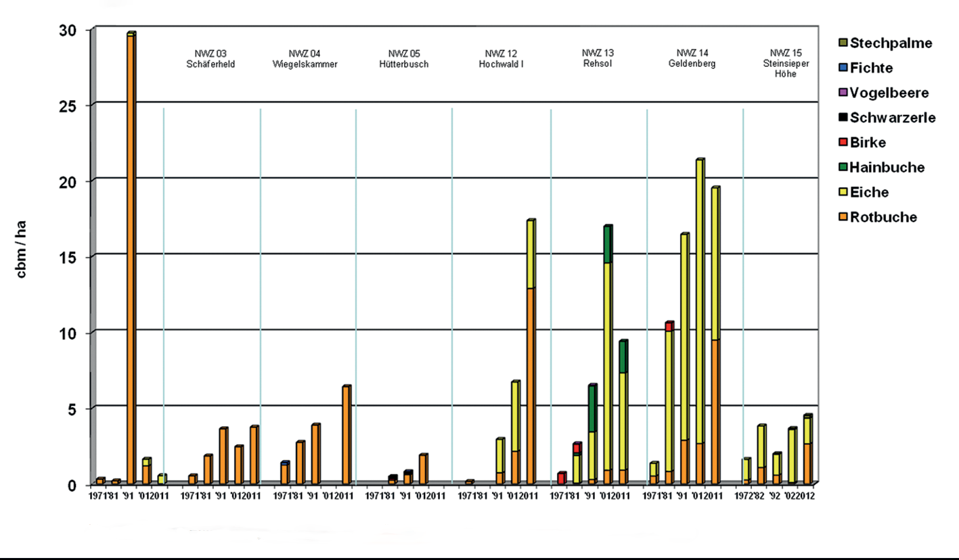Click the y-axis tick label "25"
Screen dimensions: 959x560
[66, 106]
